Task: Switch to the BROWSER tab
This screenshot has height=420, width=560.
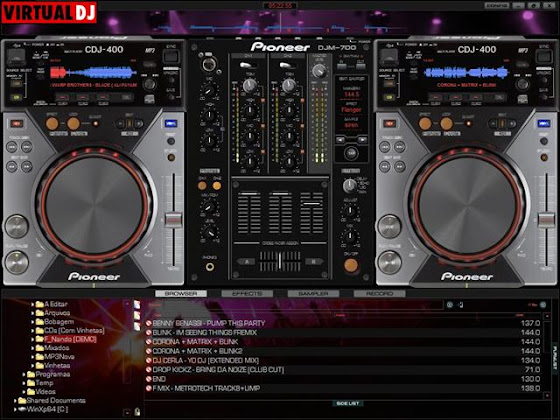Action: [181, 294]
